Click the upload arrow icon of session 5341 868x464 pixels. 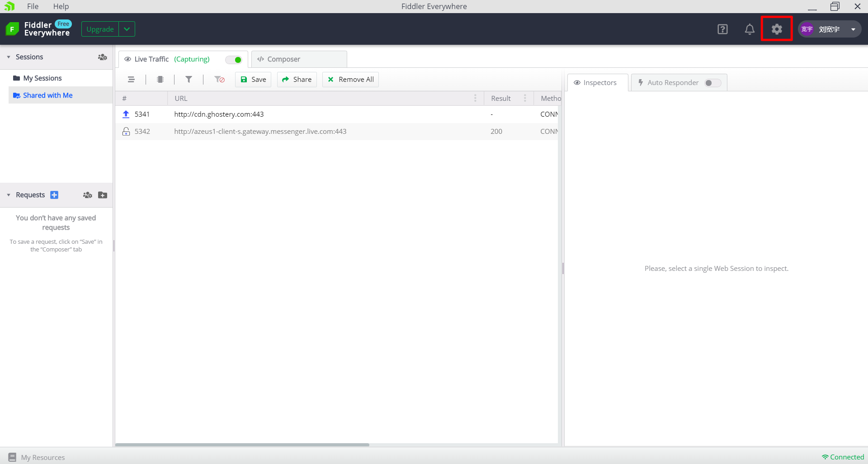(x=126, y=114)
